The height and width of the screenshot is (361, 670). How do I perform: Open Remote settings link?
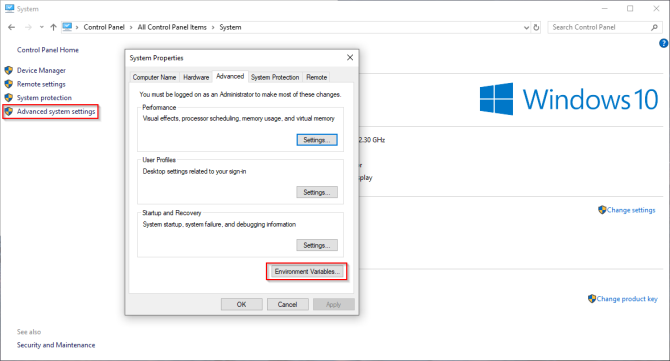pos(41,84)
